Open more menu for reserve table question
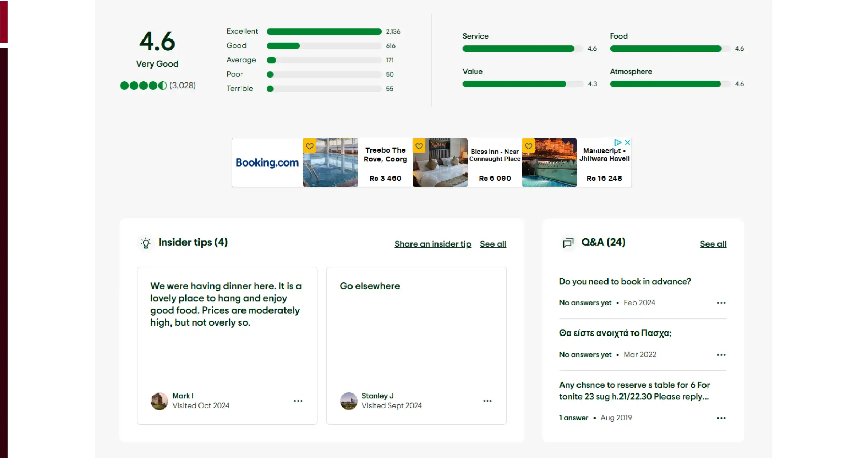This screenshot has width=868, height=458. point(721,418)
